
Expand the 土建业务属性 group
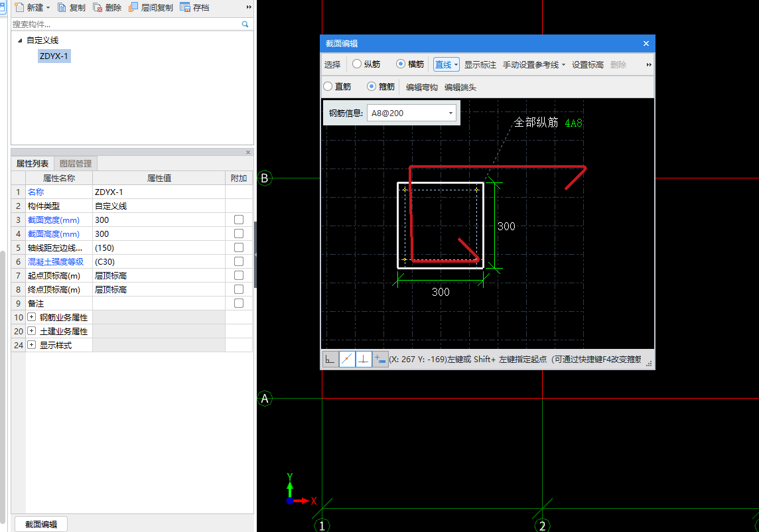coord(31,331)
